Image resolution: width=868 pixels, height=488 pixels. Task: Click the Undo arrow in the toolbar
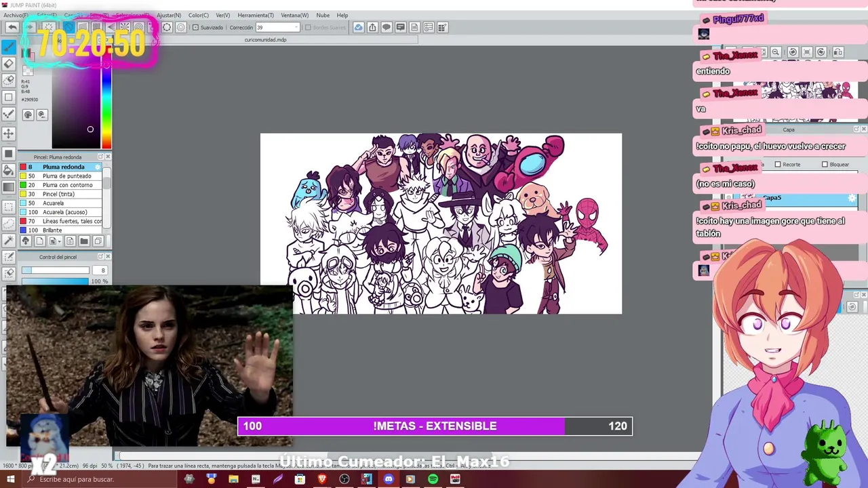coord(12,27)
